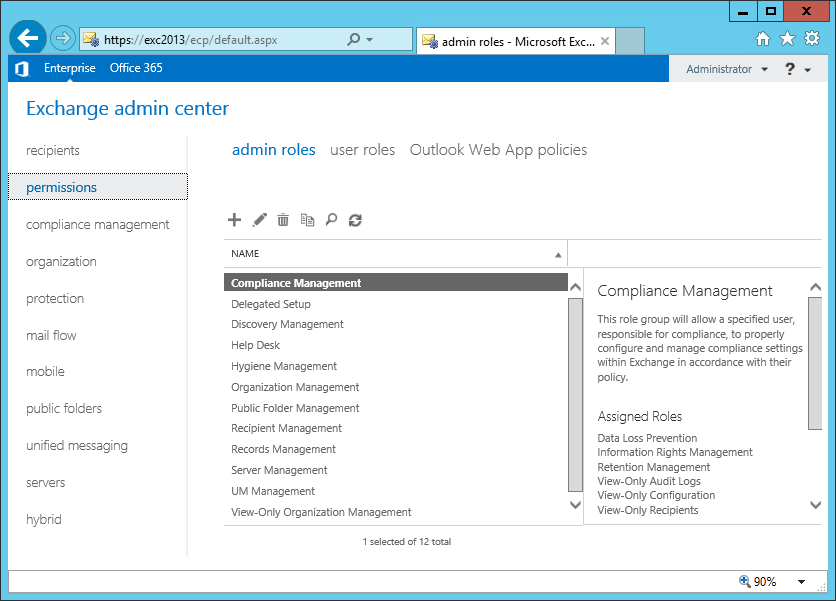Open the Help question mark menu

(x=797, y=69)
